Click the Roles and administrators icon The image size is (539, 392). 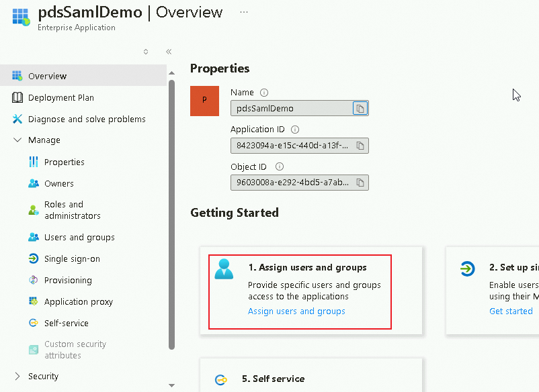coord(34,209)
